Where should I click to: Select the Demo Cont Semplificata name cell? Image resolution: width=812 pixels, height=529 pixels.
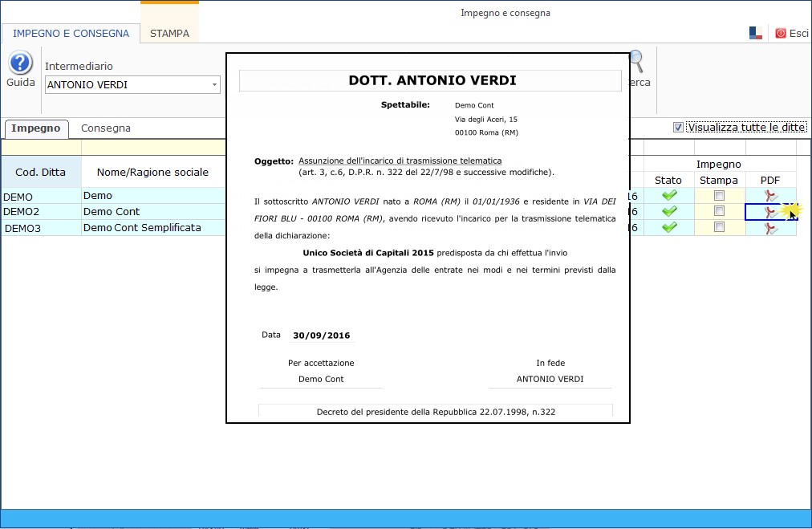pos(153,228)
